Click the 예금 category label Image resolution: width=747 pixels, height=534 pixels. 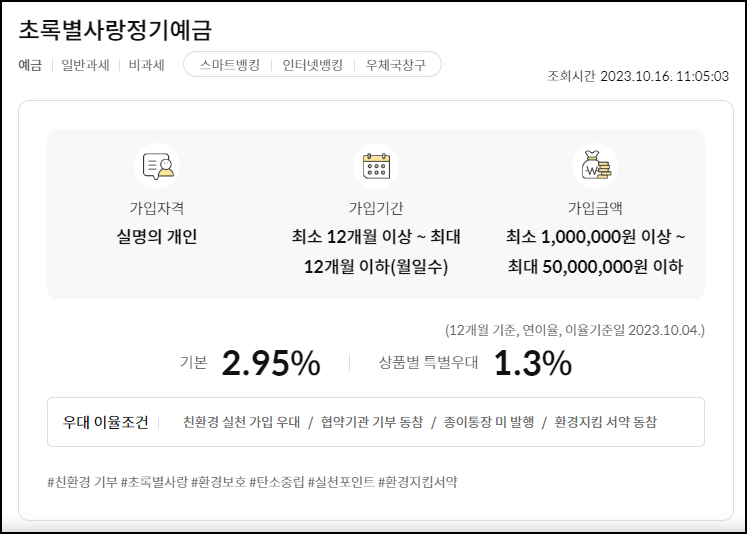[x=30, y=65]
